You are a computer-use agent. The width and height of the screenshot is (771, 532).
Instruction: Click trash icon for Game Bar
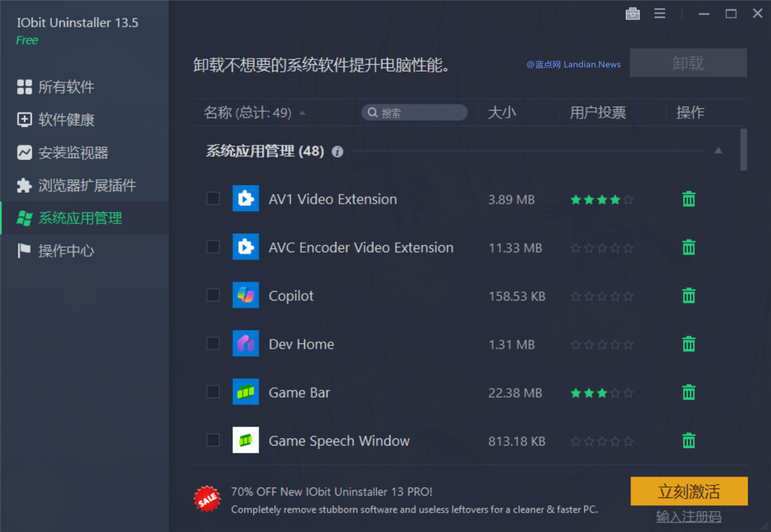coord(688,392)
